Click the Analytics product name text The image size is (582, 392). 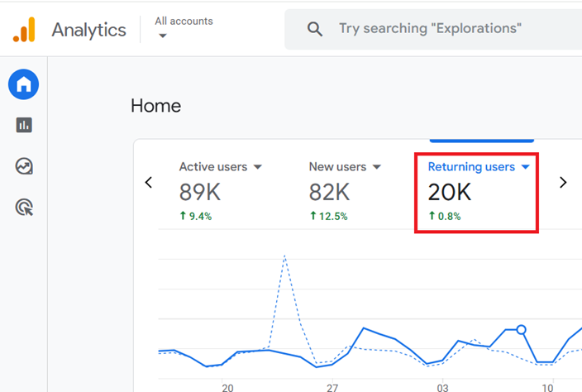[88, 30]
